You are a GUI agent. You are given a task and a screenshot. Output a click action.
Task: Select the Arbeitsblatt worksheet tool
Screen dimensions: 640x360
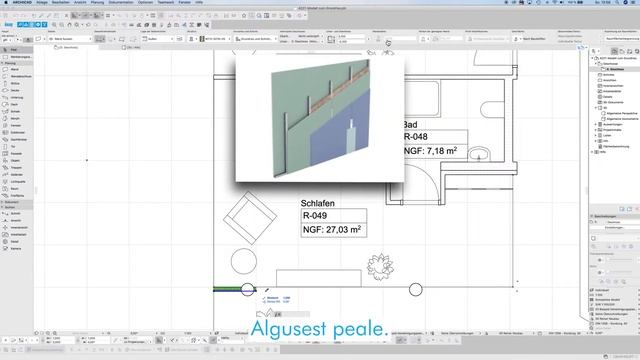coord(16,235)
